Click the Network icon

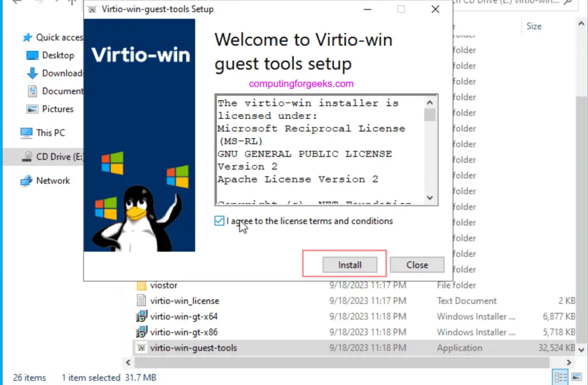tap(26, 181)
